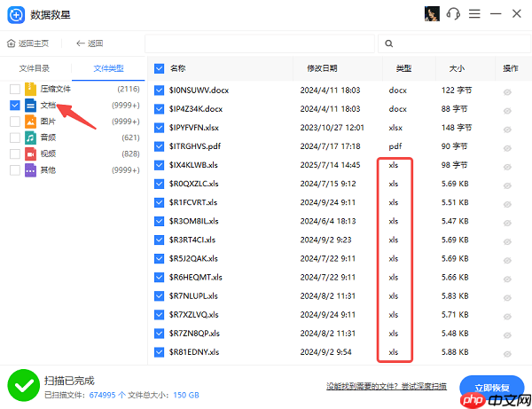Select file name $R6HEQMT.xls
532x409 pixels.
[x=196, y=278]
